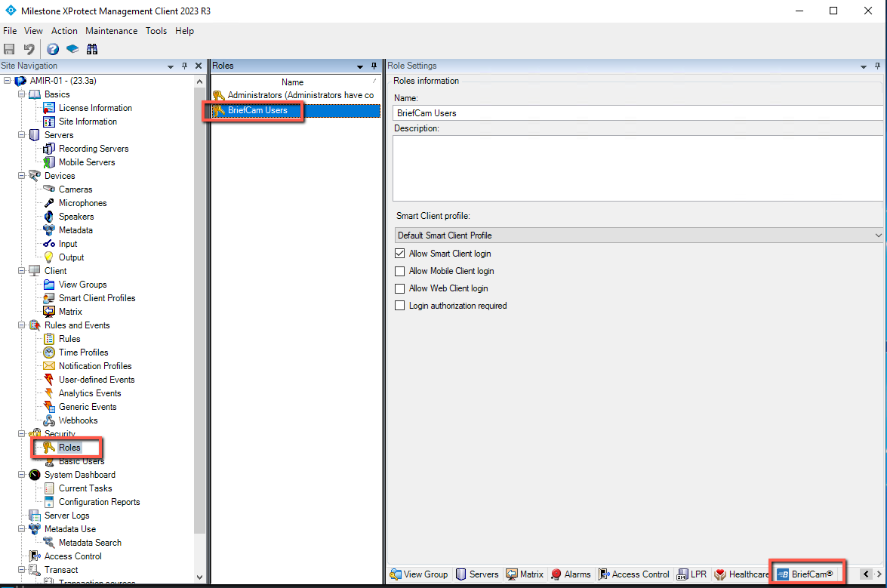Click the Mobile Servers icon
This screenshot has height=588, width=887.
coord(49,162)
